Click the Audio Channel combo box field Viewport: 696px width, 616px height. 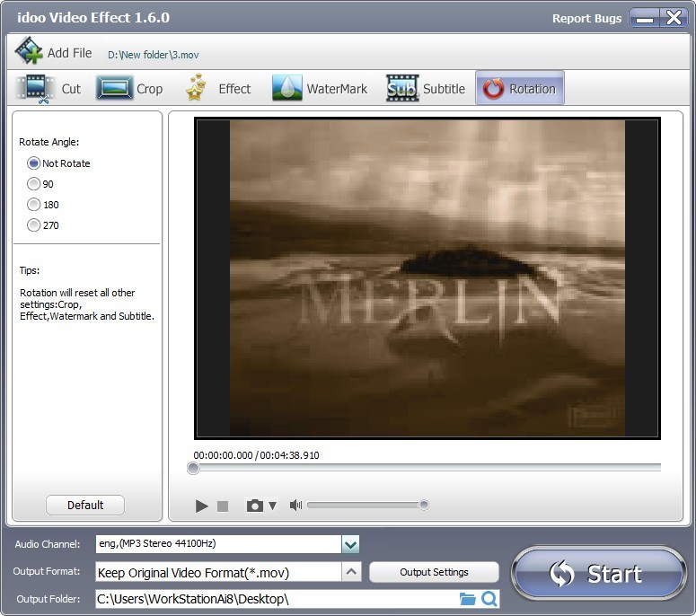pos(218,544)
